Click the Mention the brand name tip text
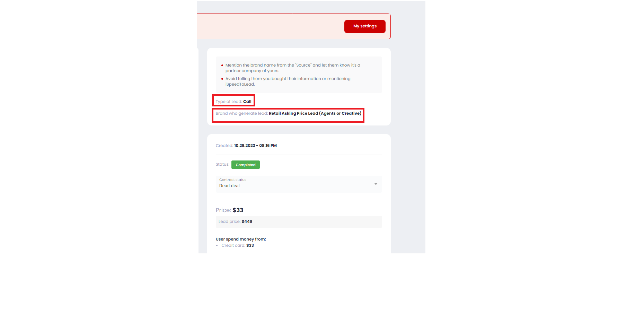Viewport: 644px width, 322px height. [293, 68]
